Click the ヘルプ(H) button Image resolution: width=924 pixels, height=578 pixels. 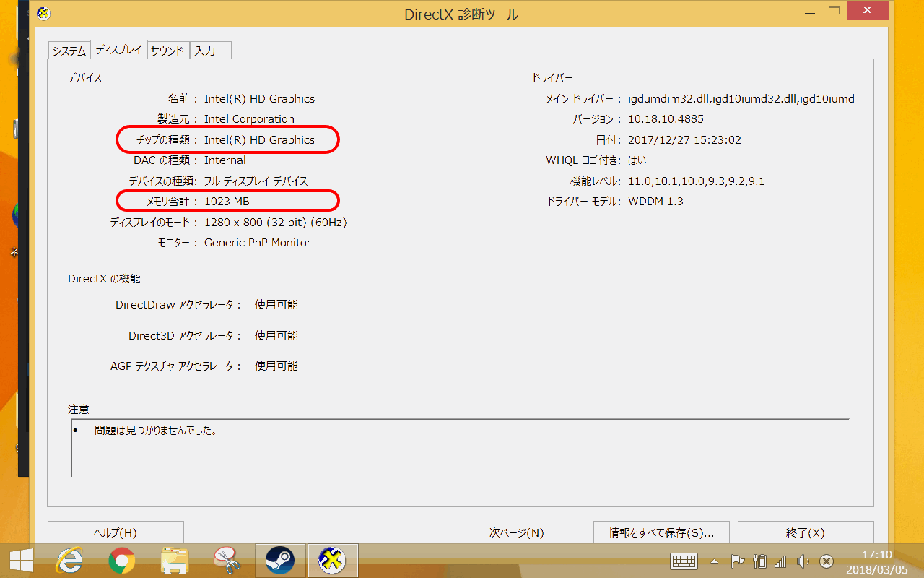point(115,532)
